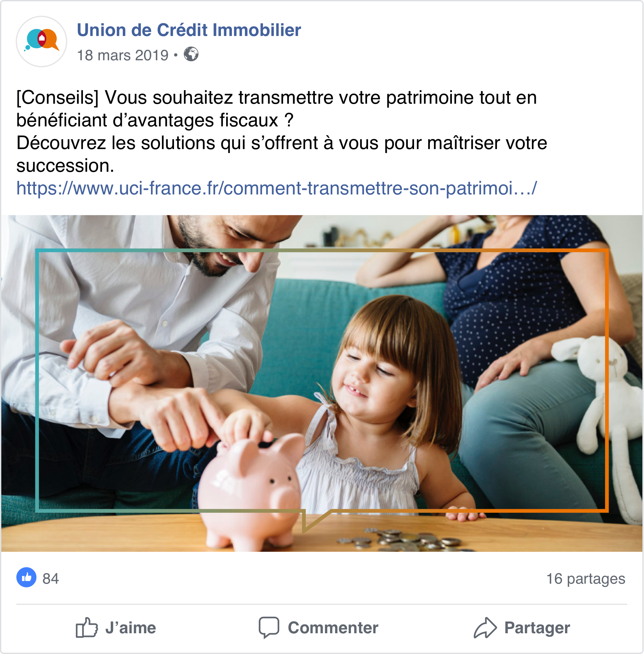
Task: Open the 18 mars 2019 post timestamp
Action: click(x=123, y=55)
